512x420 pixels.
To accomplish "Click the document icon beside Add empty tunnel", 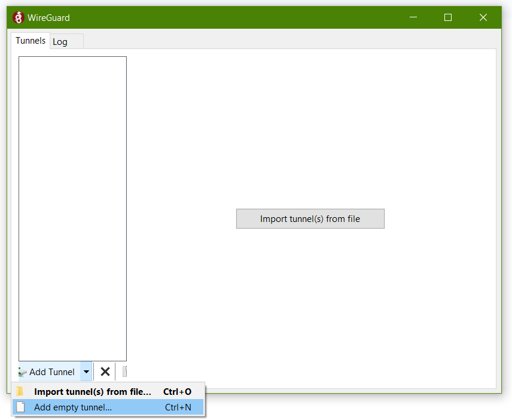I will (20, 406).
